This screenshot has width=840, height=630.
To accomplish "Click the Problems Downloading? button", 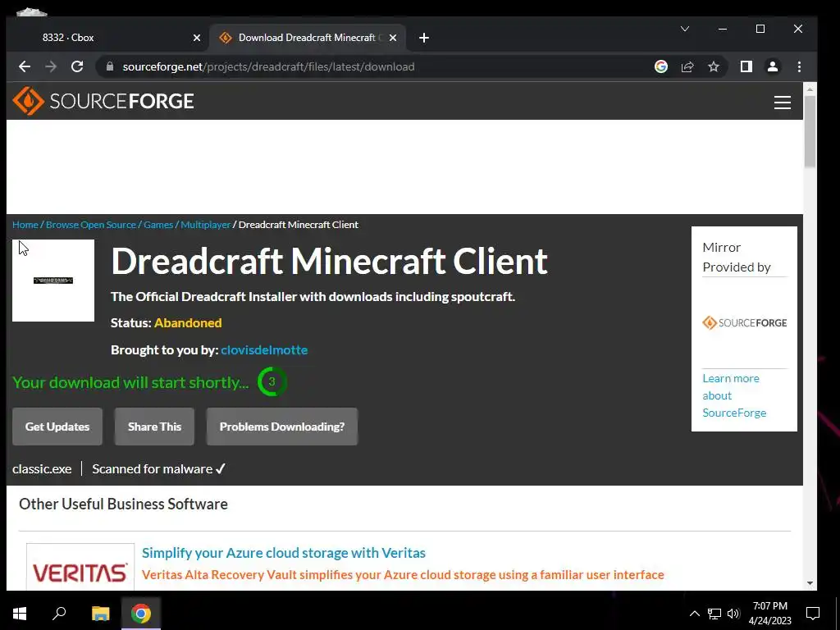I will 282,427.
